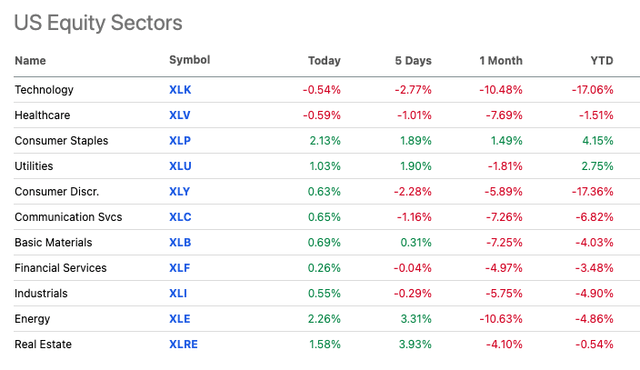Sort by the YTD column header
640x370 pixels.
(602, 61)
